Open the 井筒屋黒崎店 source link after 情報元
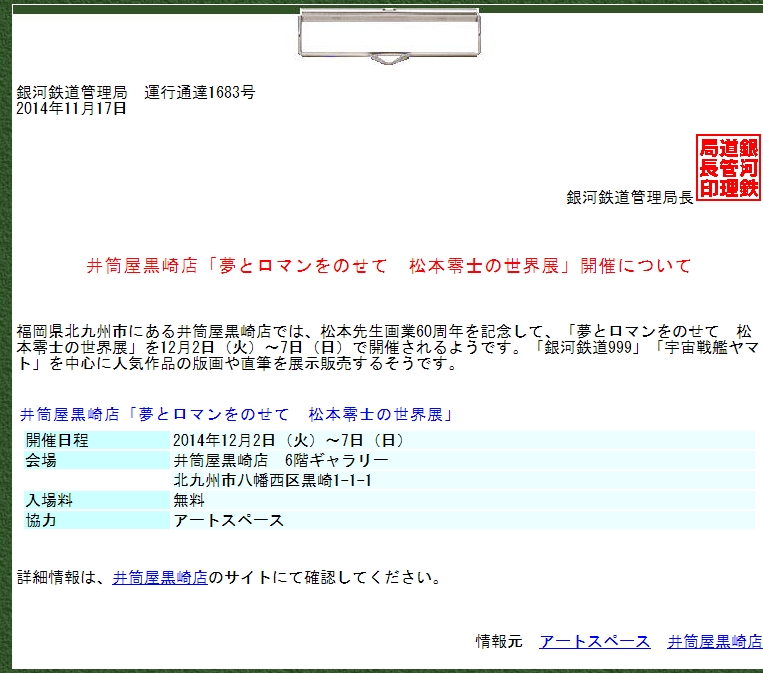 715,641
